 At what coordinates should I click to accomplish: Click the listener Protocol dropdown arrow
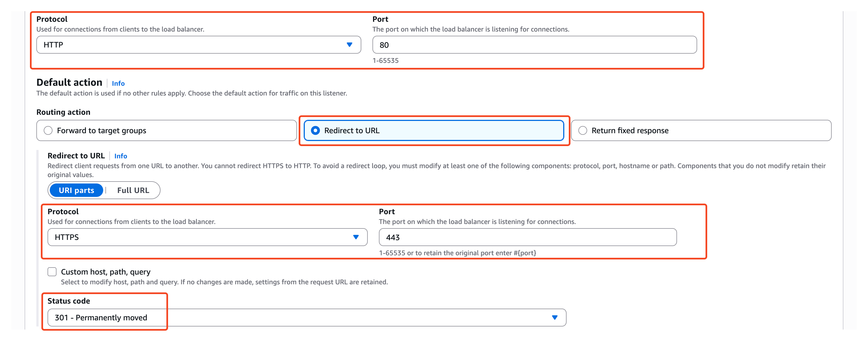(x=349, y=45)
